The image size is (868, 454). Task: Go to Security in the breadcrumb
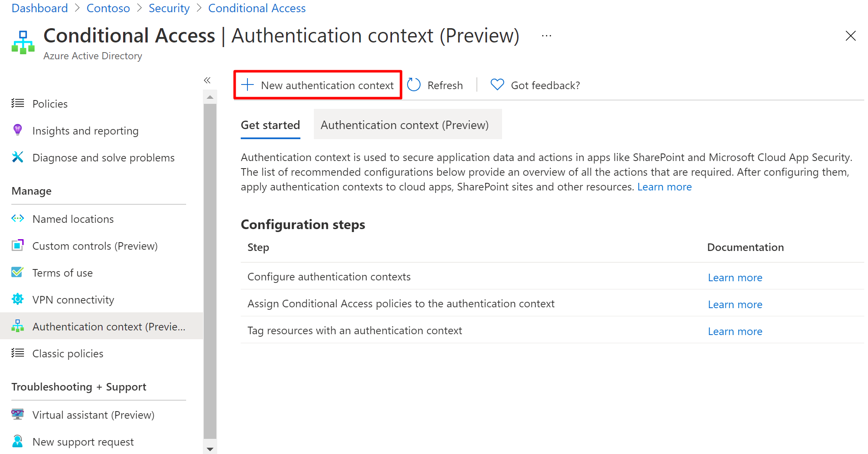pos(169,8)
